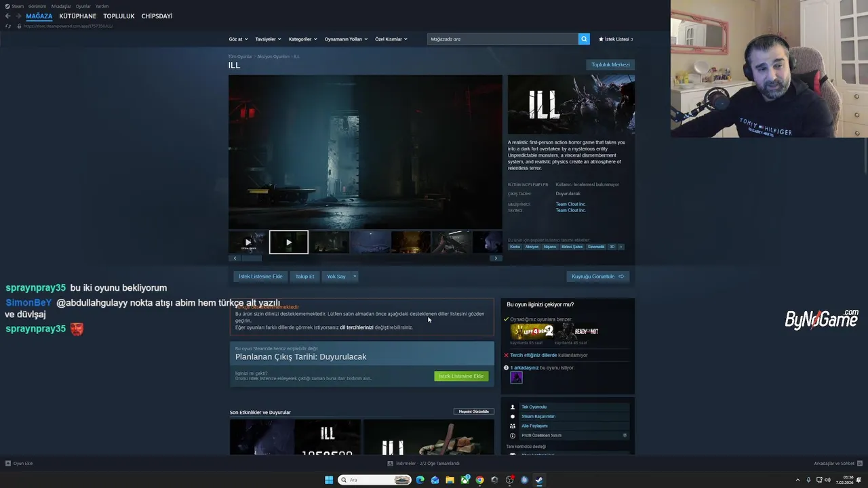868x488 pixels.
Task: Select the highlighted second video thumbnail
Action: click(289, 242)
